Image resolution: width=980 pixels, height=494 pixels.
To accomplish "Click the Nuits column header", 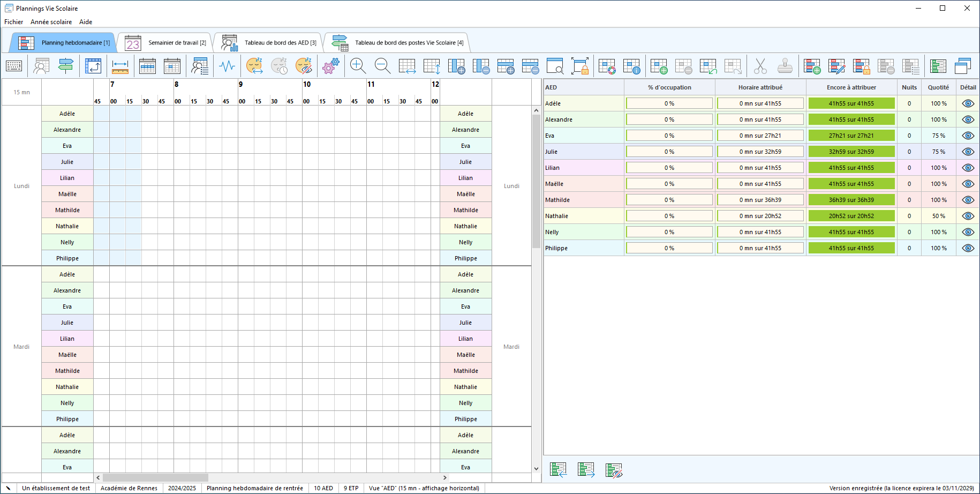I will (909, 87).
